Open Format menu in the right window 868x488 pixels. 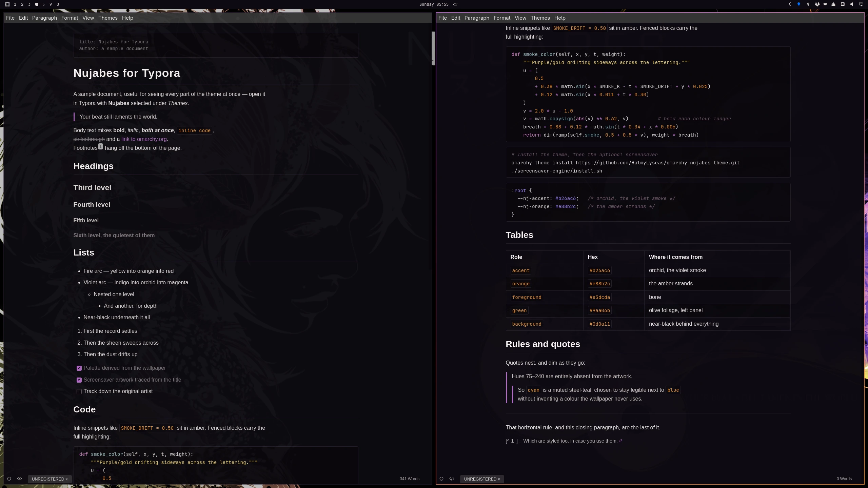[x=502, y=18]
